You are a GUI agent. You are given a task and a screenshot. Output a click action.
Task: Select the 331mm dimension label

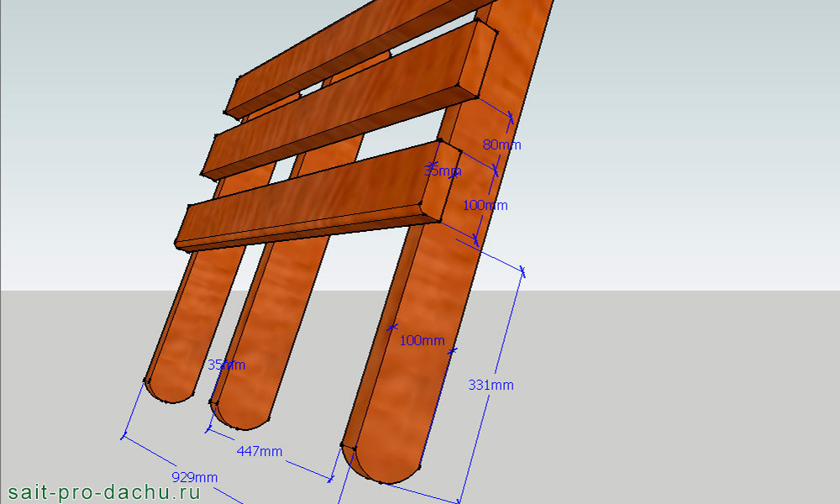pyautogui.click(x=491, y=385)
